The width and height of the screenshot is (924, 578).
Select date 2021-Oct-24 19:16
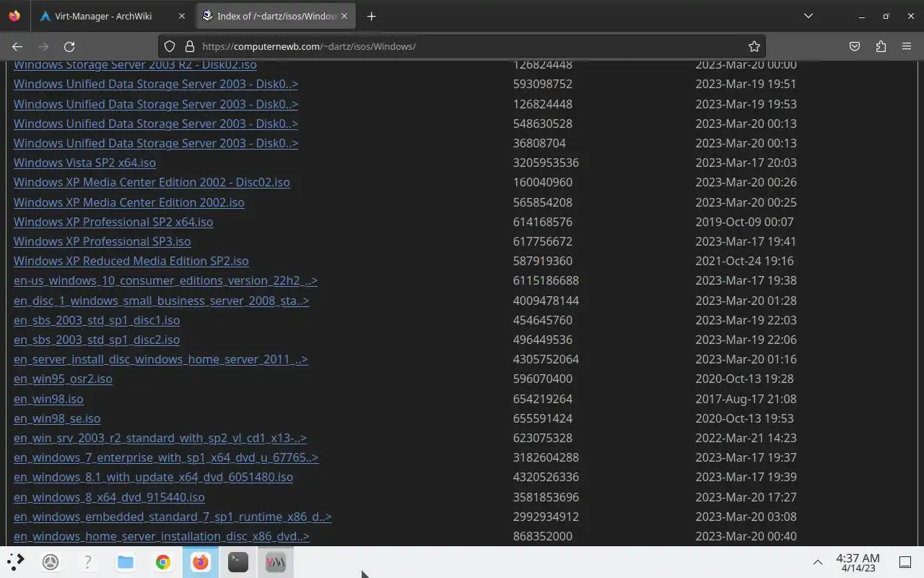(x=744, y=261)
